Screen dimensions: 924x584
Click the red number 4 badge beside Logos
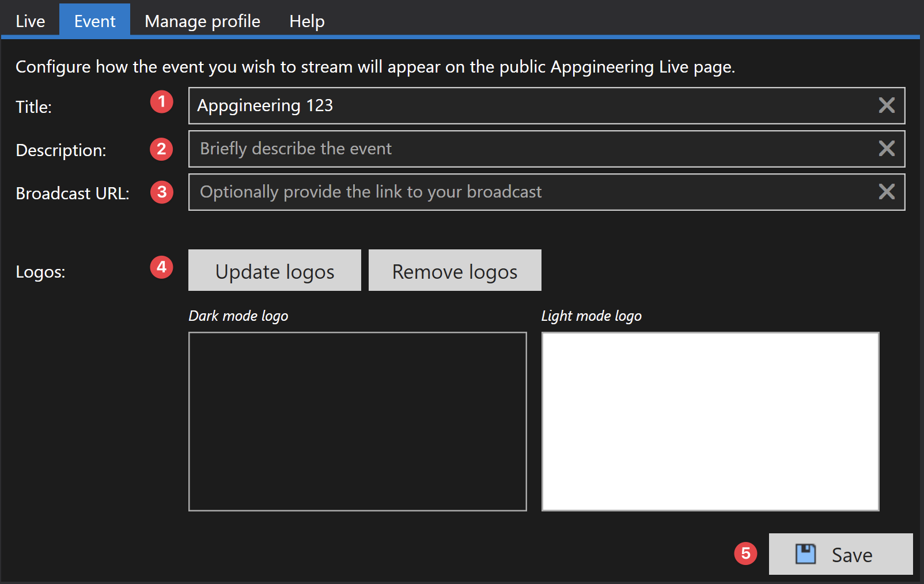(162, 267)
